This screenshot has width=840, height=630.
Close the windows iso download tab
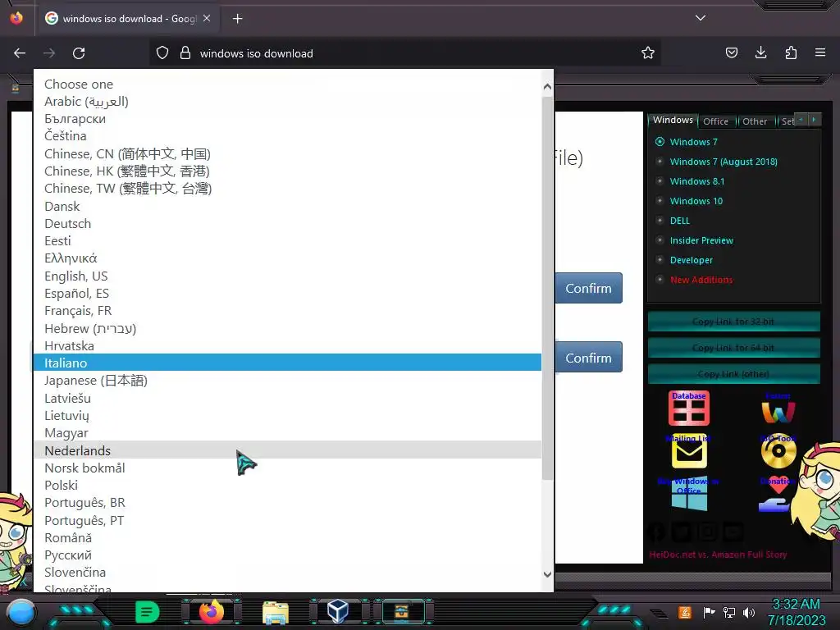point(207,18)
